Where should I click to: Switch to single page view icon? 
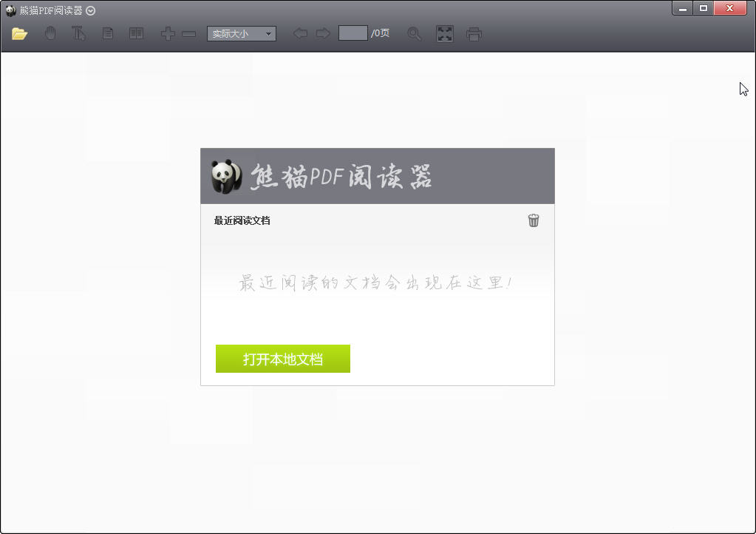[107, 33]
